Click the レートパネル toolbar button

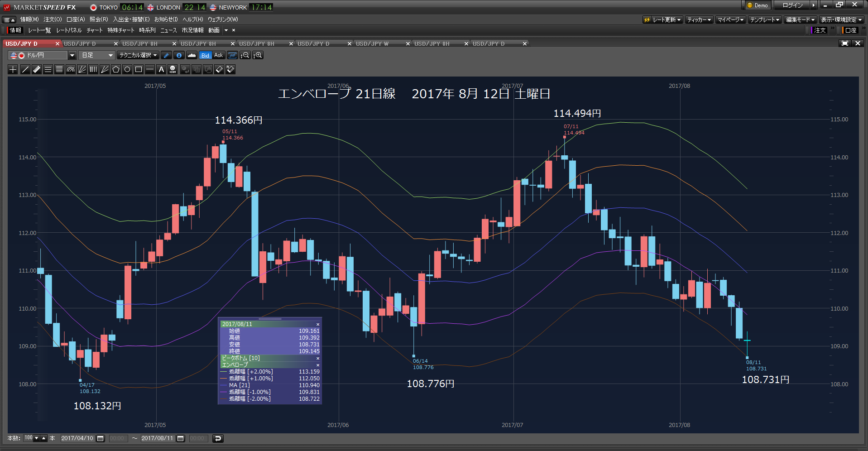(69, 30)
